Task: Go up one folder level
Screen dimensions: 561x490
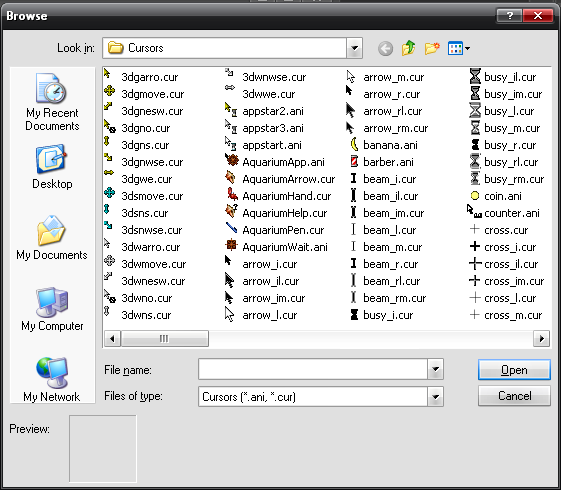Action: pyautogui.click(x=409, y=48)
